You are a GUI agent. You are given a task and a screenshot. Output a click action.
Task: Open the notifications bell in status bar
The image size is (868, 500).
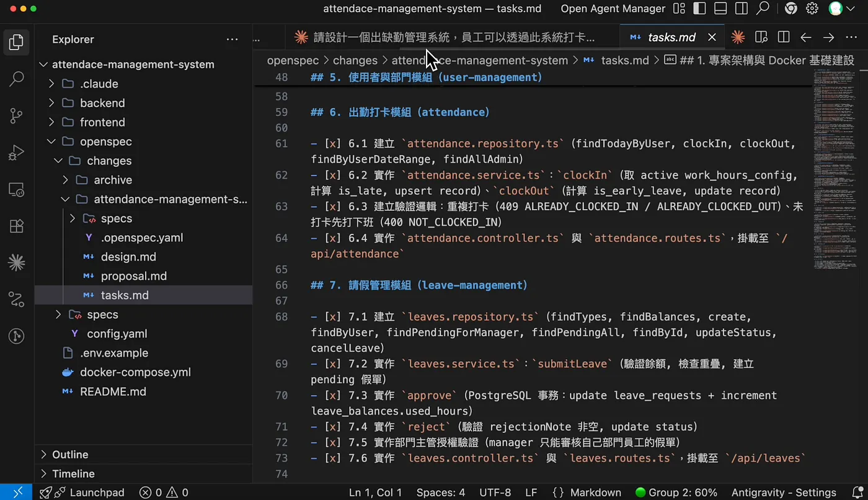[858, 493]
